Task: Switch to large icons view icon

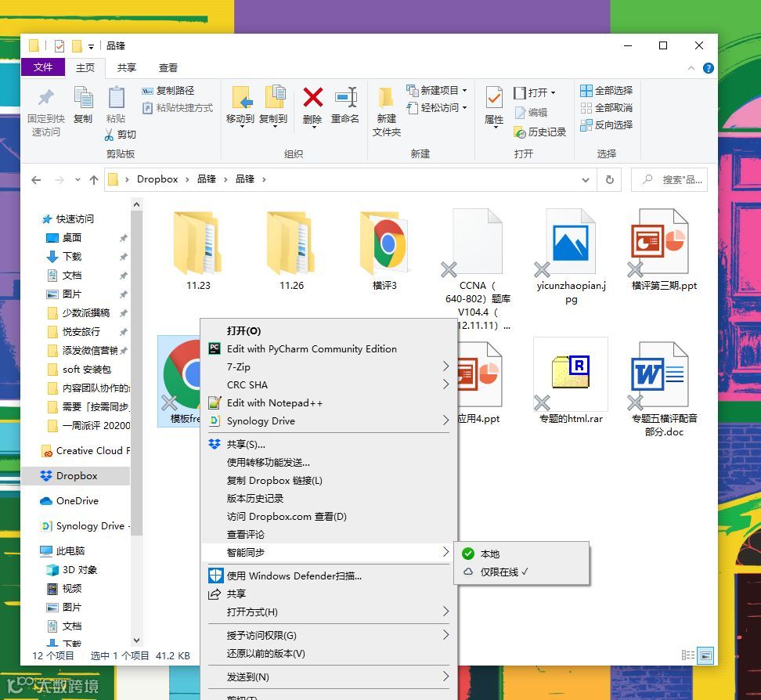Action: [x=705, y=655]
